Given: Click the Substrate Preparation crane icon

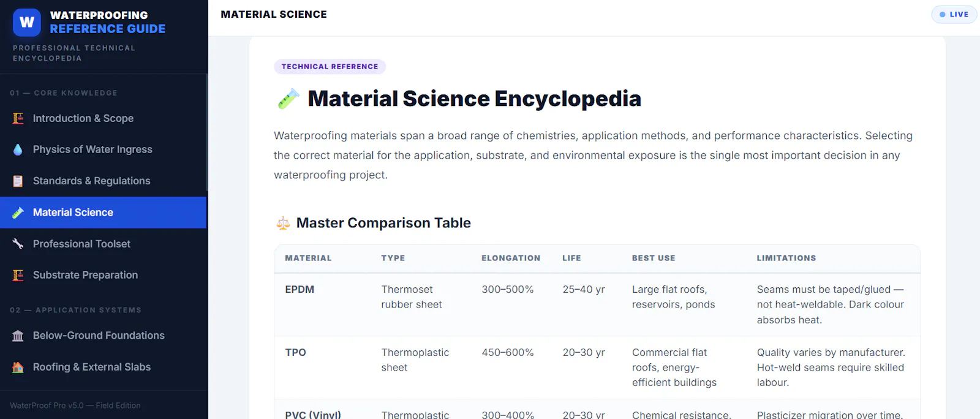Looking at the screenshot, I should [18, 275].
